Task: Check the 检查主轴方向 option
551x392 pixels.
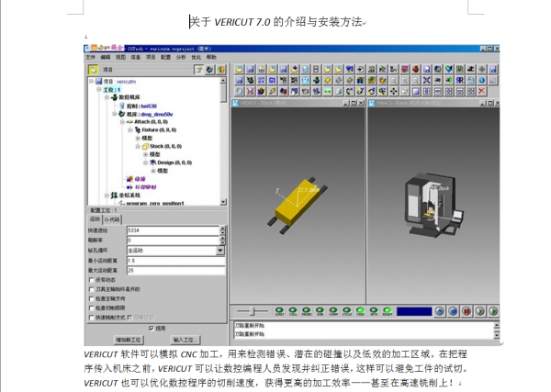Action: (x=92, y=298)
